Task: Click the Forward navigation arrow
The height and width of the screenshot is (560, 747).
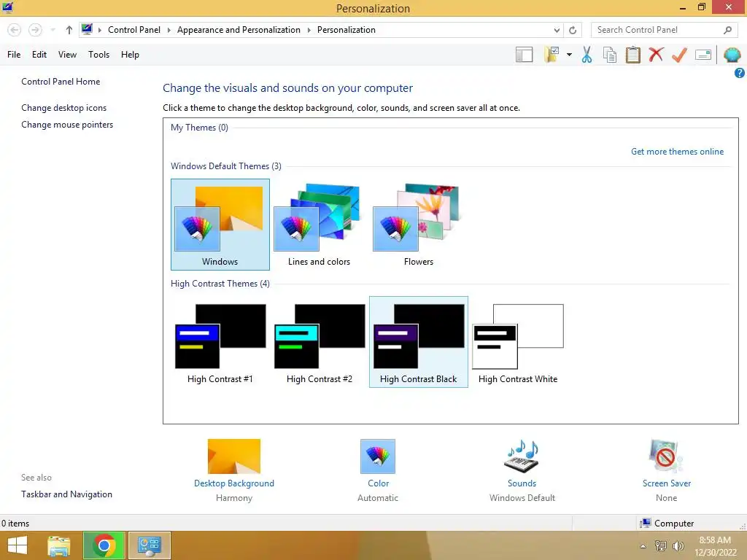Action: click(x=35, y=30)
